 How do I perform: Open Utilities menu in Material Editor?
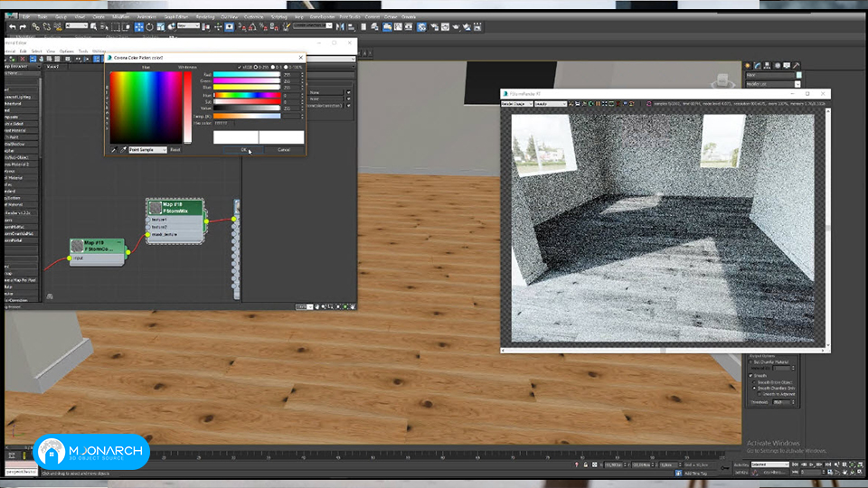pos(99,51)
